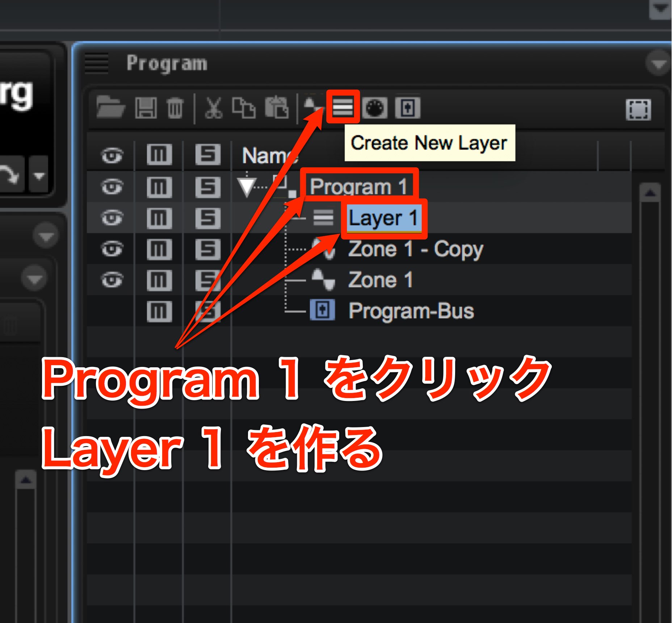The width and height of the screenshot is (672, 623).
Task: Click the Layer 1 row layer icon
Action: click(x=323, y=218)
